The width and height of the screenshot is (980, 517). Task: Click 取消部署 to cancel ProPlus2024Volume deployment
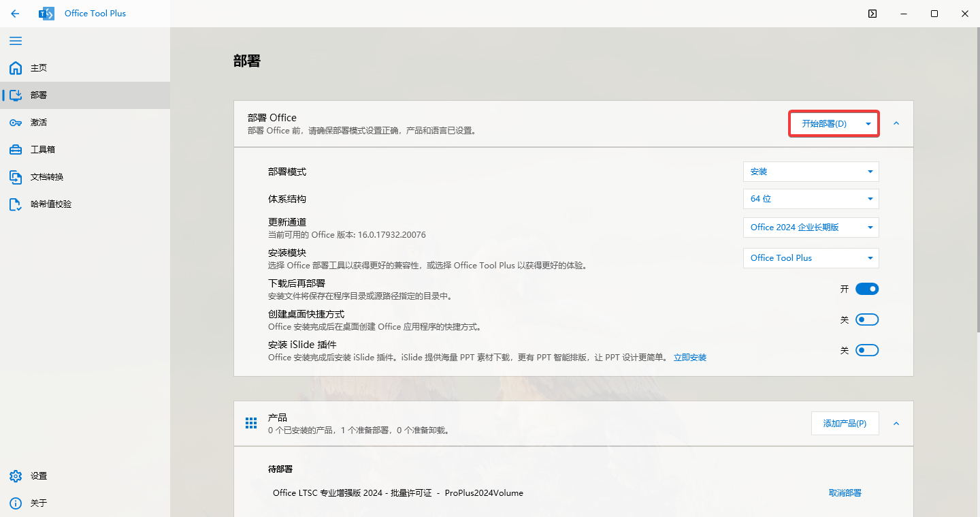845,492
